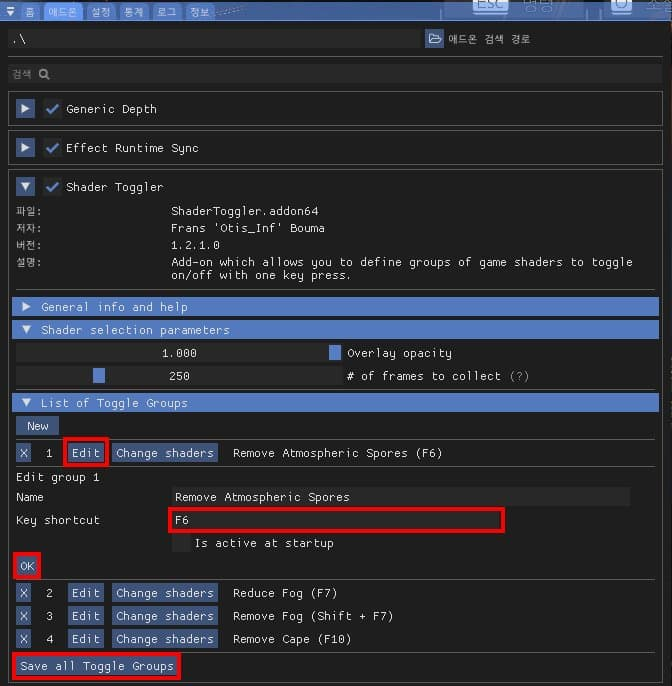Click Save all Toggle Groups

(x=97, y=666)
